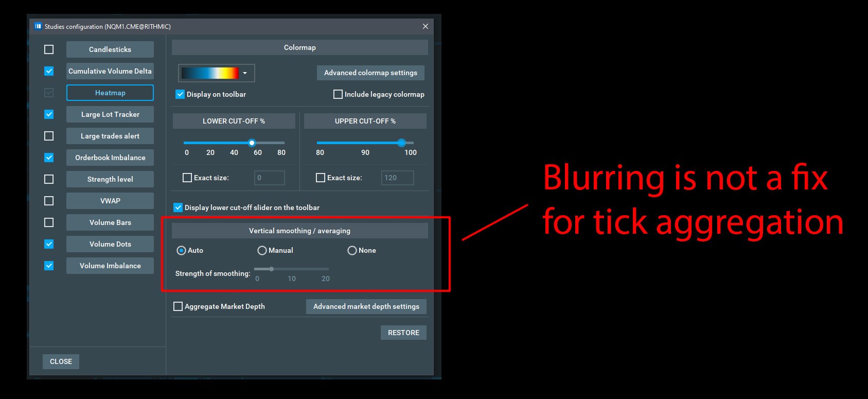Image resolution: width=868 pixels, height=399 pixels.
Task: Switch to Large Lot Tracker settings
Action: [x=110, y=114]
